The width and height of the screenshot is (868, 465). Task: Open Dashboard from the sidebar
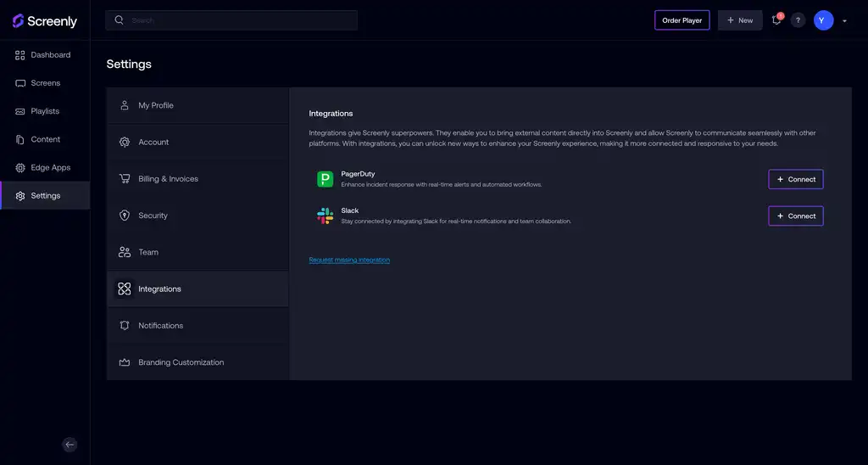45,55
